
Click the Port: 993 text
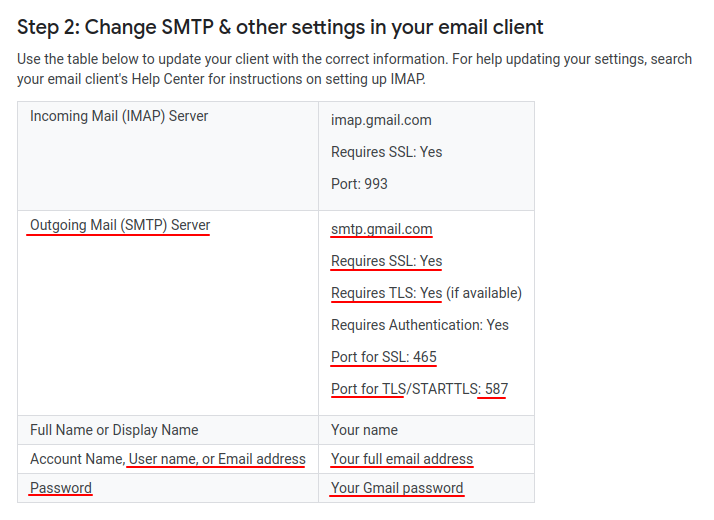[359, 184]
